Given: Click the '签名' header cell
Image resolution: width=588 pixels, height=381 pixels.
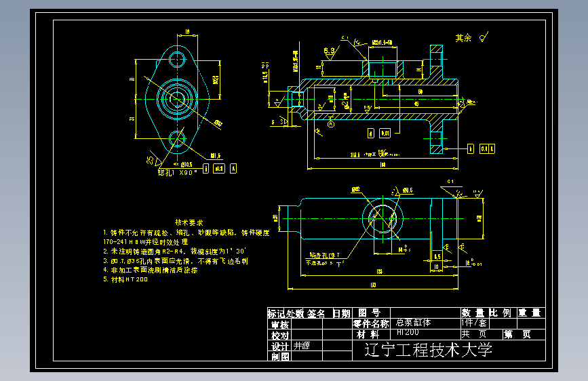Looking at the screenshot, I should (316, 313).
